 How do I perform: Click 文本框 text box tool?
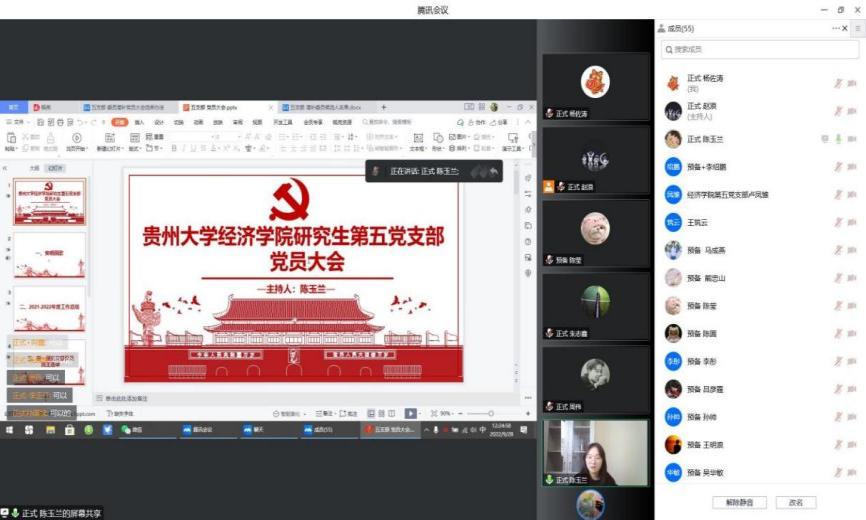point(418,141)
